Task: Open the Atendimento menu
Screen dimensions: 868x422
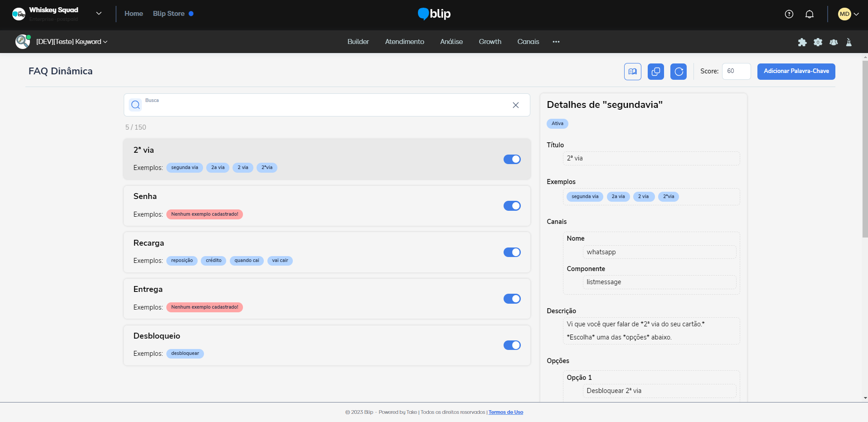Action: tap(405, 42)
